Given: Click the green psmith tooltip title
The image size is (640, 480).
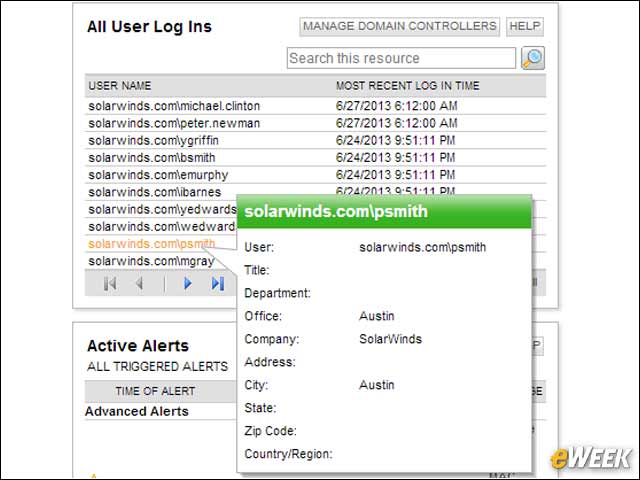Looking at the screenshot, I should [x=336, y=211].
